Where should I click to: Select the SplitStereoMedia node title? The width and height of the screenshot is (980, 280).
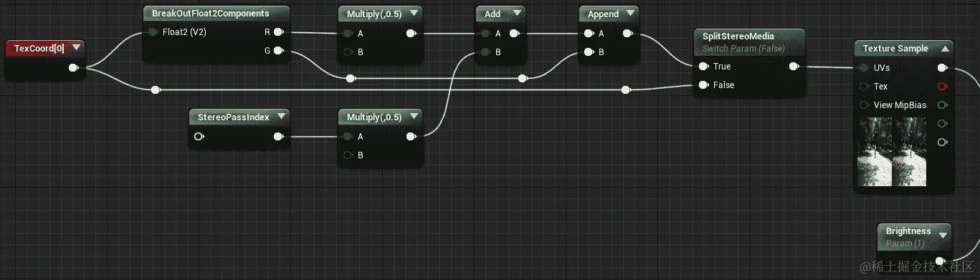(x=738, y=37)
